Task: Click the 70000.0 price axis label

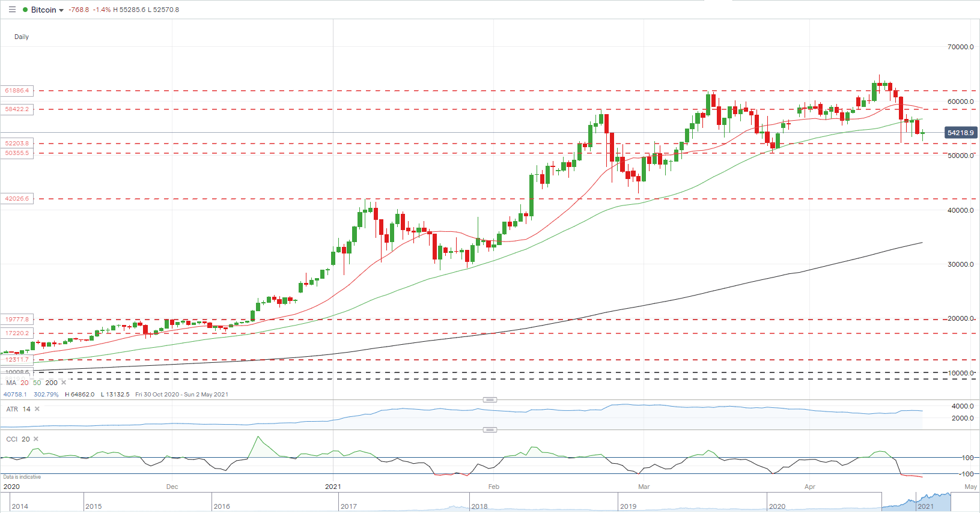Action: tap(960, 47)
